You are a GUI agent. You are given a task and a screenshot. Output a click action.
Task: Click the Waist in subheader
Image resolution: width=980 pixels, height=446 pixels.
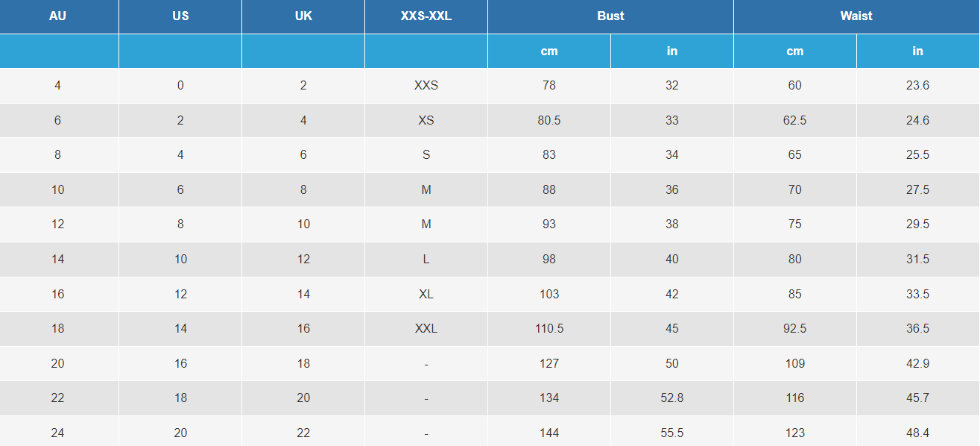coord(918,51)
